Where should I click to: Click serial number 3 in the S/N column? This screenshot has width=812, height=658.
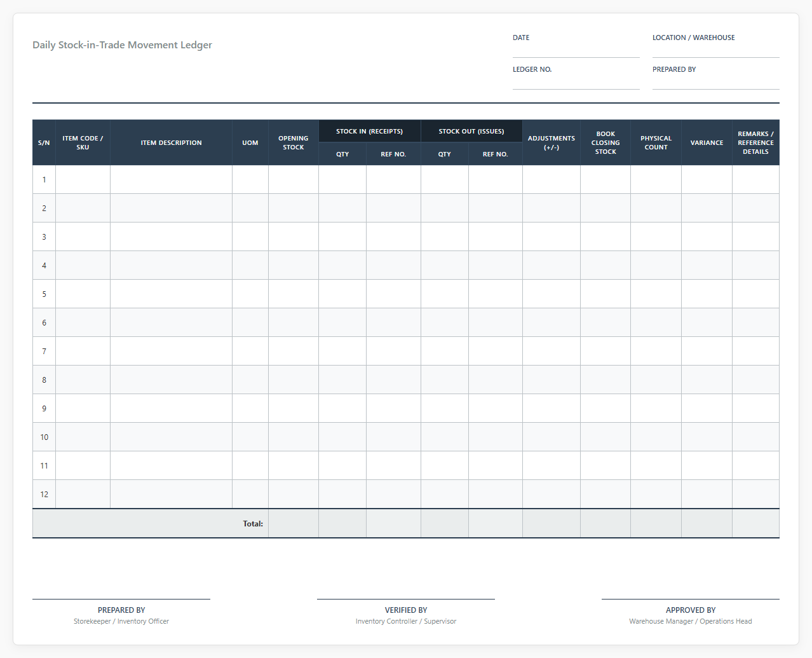44,236
